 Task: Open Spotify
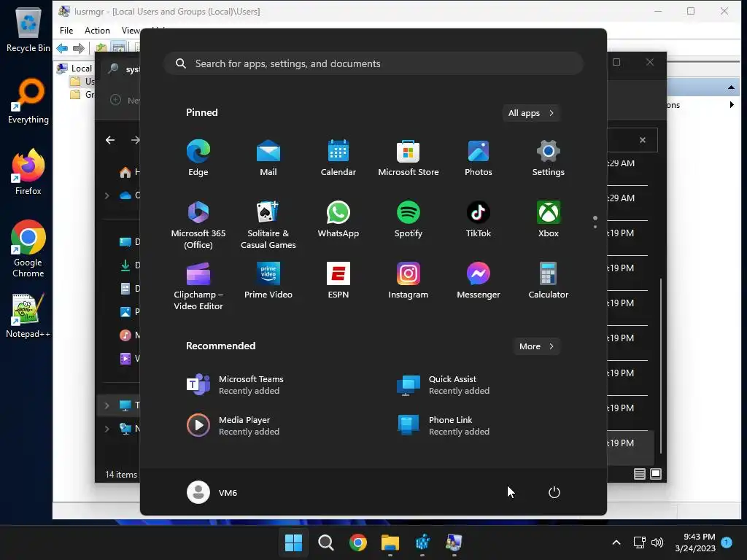click(409, 219)
